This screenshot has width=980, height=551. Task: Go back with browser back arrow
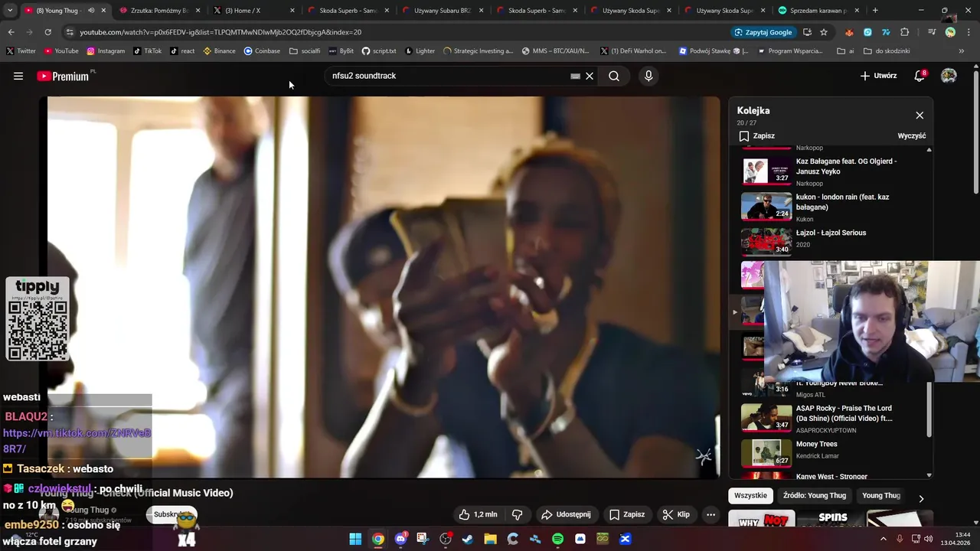click(11, 32)
